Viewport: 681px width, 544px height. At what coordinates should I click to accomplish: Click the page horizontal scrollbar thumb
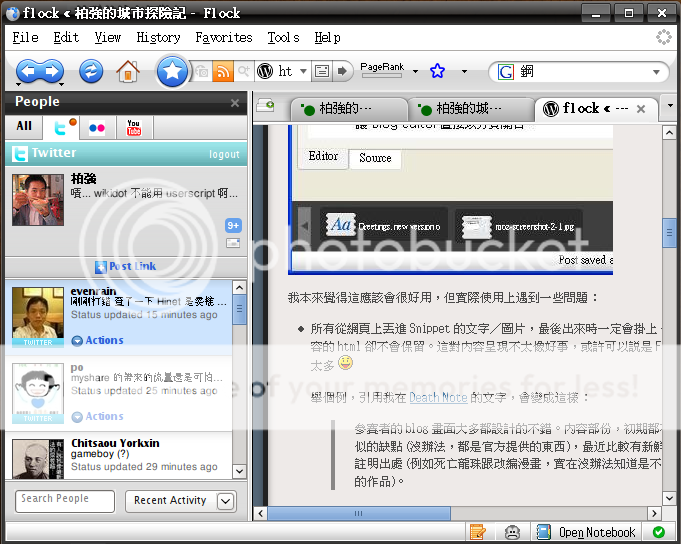tap(359, 513)
